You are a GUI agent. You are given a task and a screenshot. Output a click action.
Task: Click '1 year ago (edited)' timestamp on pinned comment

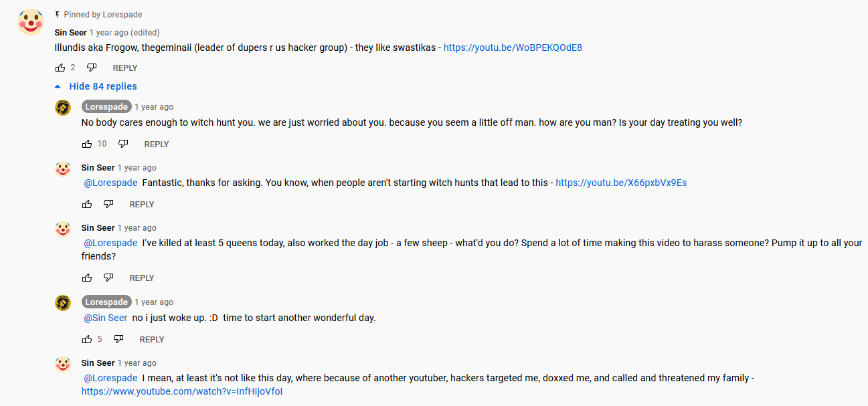pyautogui.click(x=124, y=32)
